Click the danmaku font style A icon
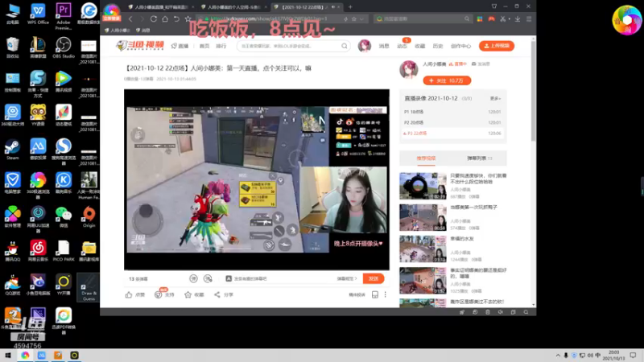644x362 pixels. (x=229, y=278)
